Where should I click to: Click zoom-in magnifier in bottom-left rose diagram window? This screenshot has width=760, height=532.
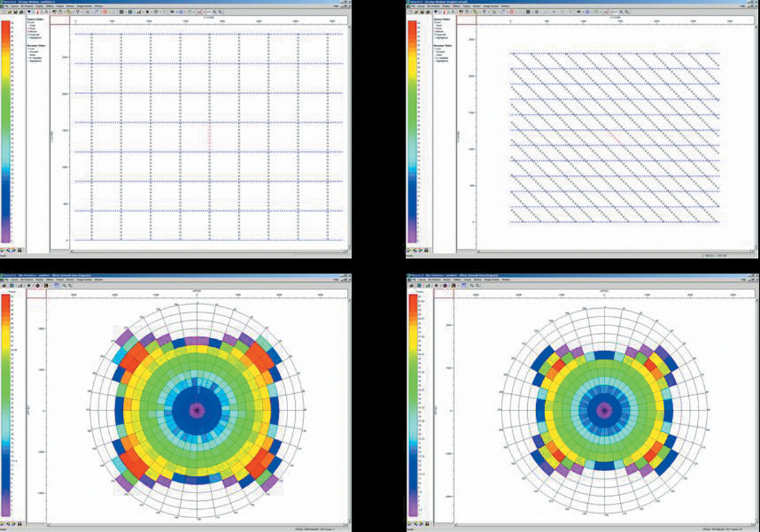point(64,285)
